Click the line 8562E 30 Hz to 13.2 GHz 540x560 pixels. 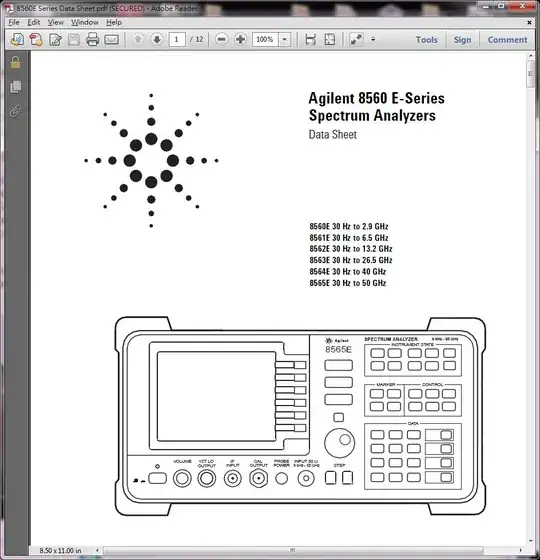[x=351, y=249]
